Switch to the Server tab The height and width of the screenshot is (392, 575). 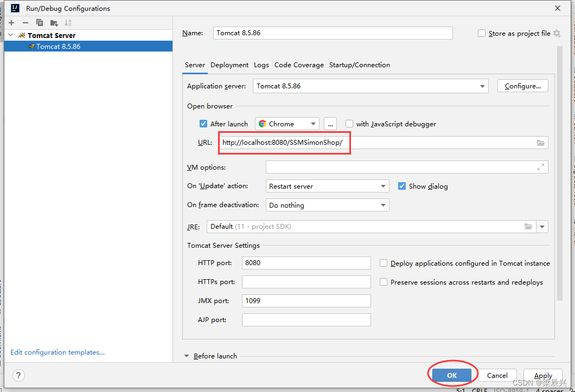pyautogui.click(x=195, y=65)
